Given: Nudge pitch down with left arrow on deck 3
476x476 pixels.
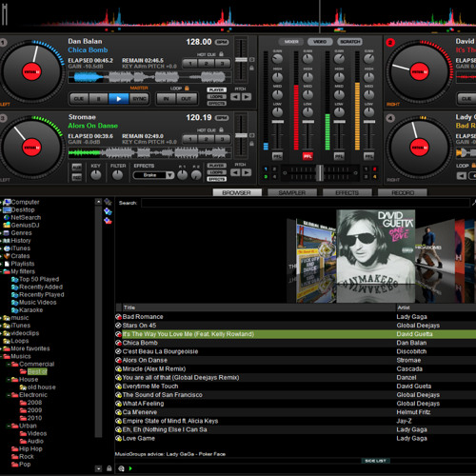Looking at the screenshot, I should (x=235, y=172).
